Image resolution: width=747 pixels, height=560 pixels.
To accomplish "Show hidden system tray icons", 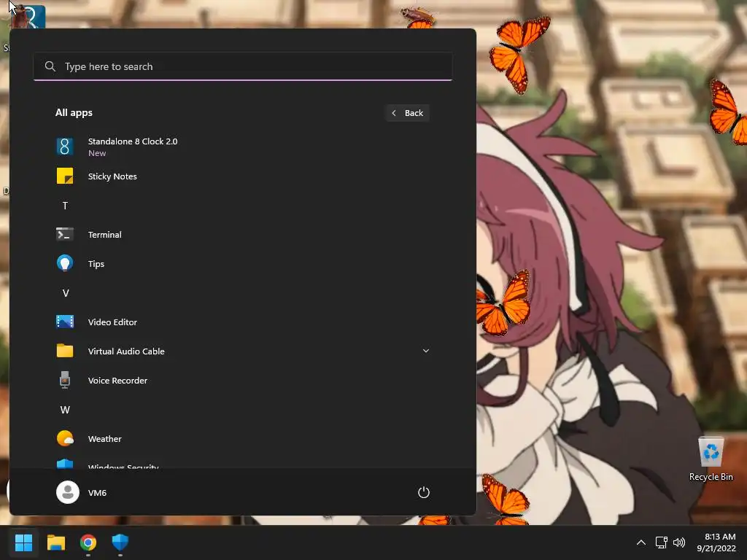I will pos(641,542).
